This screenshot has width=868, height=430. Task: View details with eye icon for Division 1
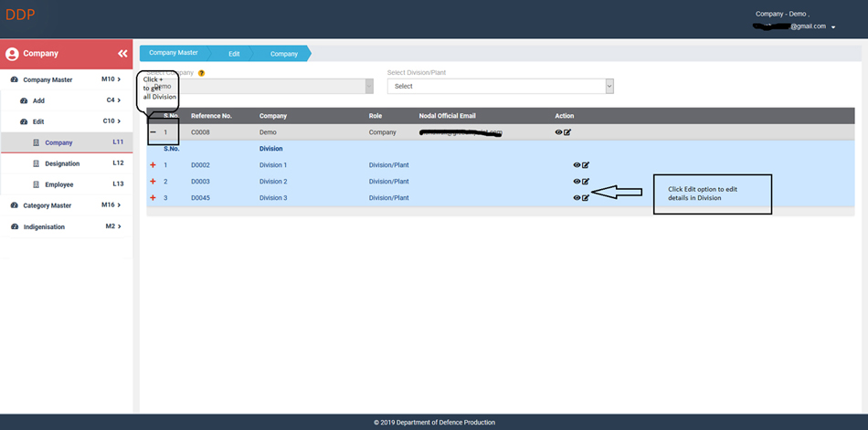(577, 165)
